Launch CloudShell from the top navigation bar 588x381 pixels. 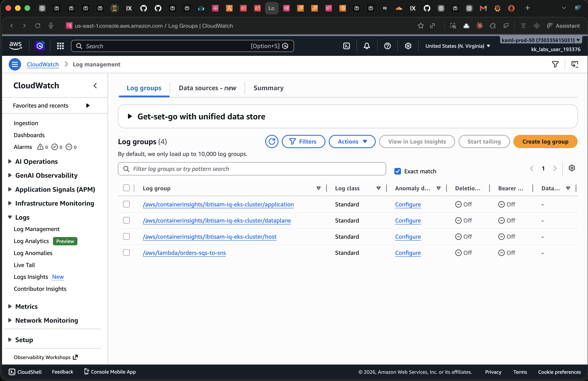(x=346, y=46)
